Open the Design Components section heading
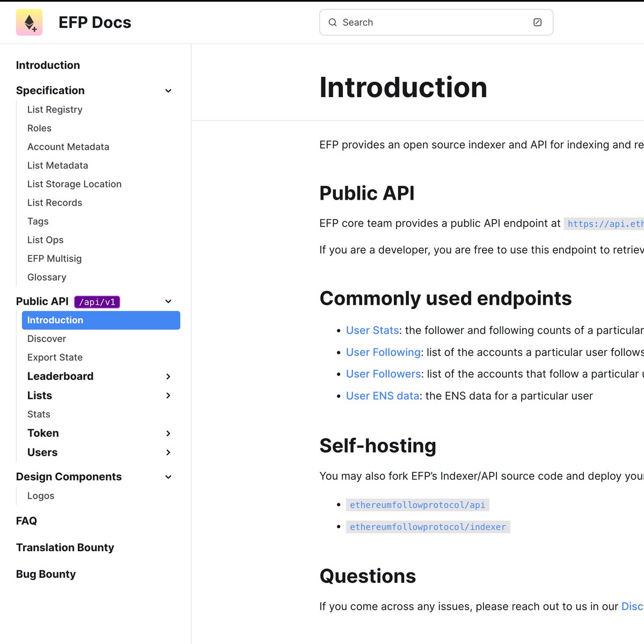Image resolution: width=644 pixels, height=644 pixels. (69, 477)
